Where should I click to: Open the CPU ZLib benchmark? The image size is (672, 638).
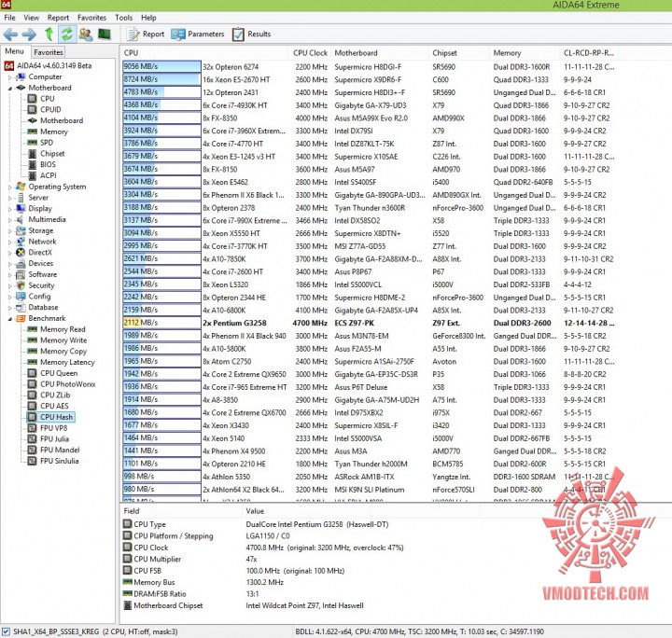pos(49,395)
